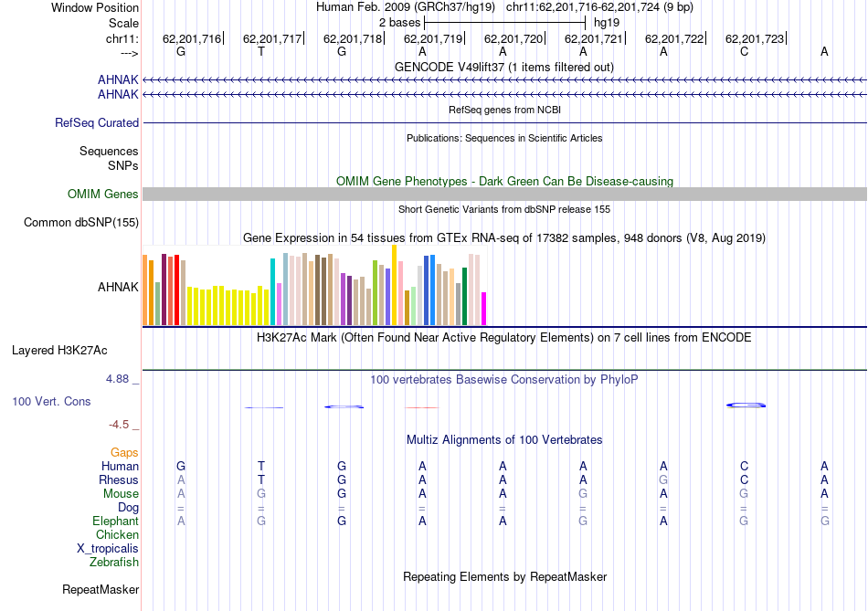Click the tallest gold bar in GTEx chart

pyautogui.click(x=394, y=285)
